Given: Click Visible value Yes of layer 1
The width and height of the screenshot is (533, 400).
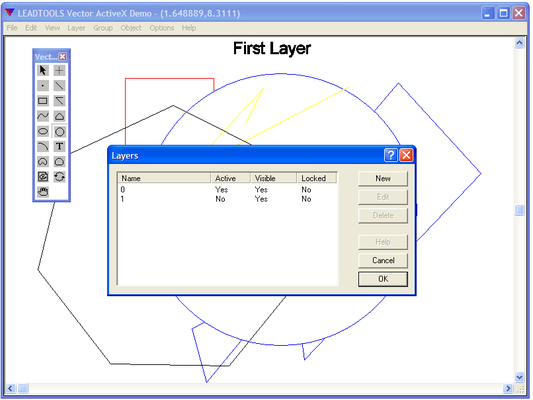Looking at the screenshot, I should tap(261, 199).
